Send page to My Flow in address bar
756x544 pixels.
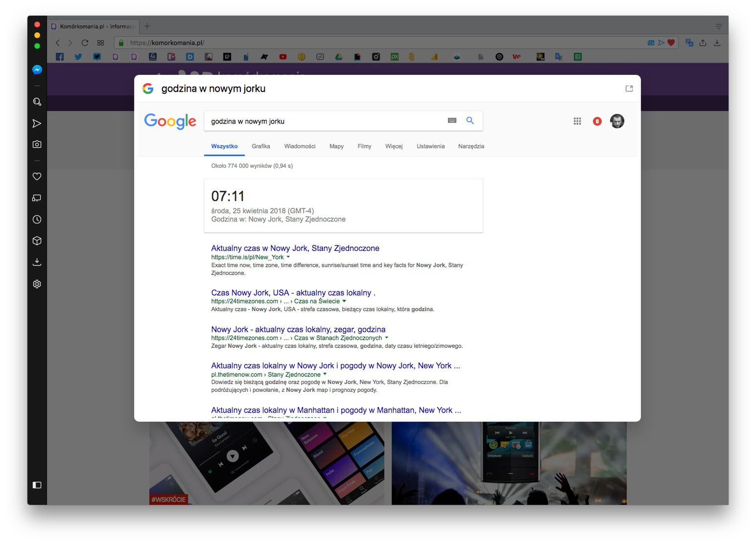(x=661, y=43)
